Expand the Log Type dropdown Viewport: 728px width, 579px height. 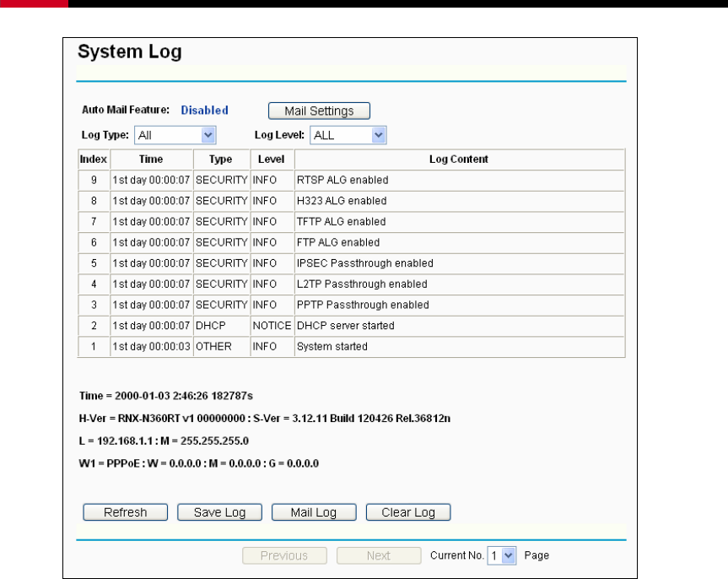(175, 135)
